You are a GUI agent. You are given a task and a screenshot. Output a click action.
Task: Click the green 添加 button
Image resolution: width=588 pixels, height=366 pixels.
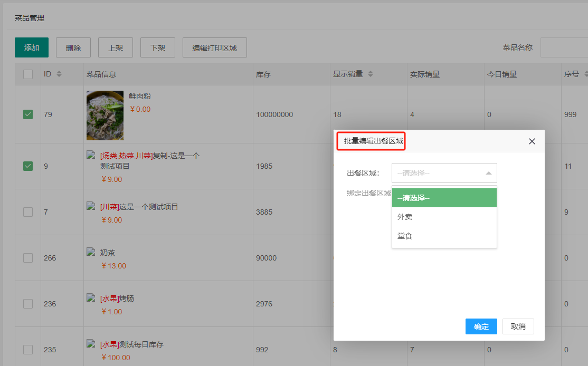[x=32, y=47]
